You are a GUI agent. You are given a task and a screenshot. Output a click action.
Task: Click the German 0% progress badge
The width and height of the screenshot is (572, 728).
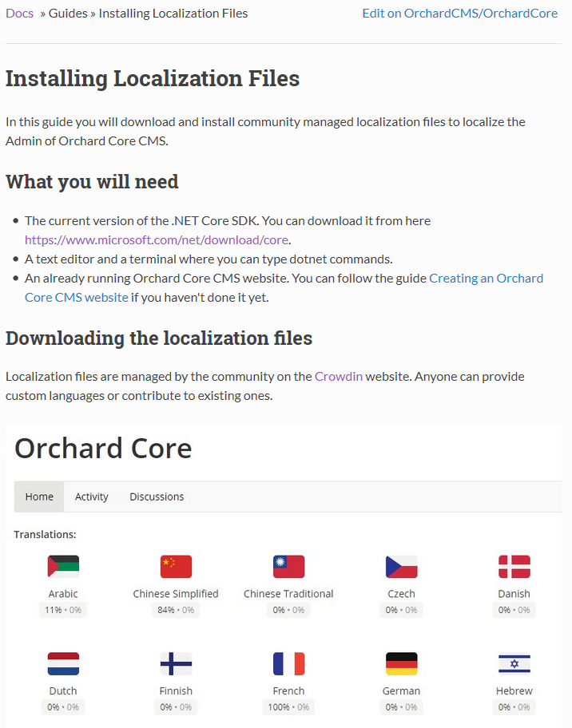click(x=402, y=706)
